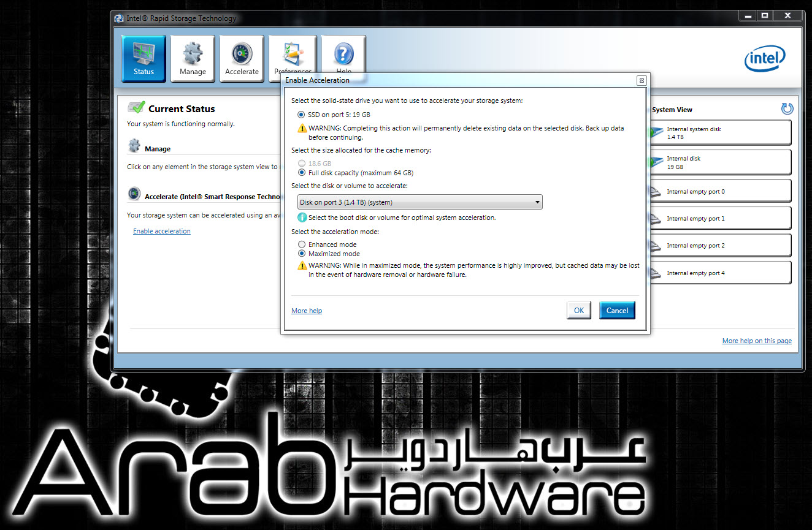Select SSD on port 5 radio button
This screenshot has height=530, width=812.
[x=301, y=115]
